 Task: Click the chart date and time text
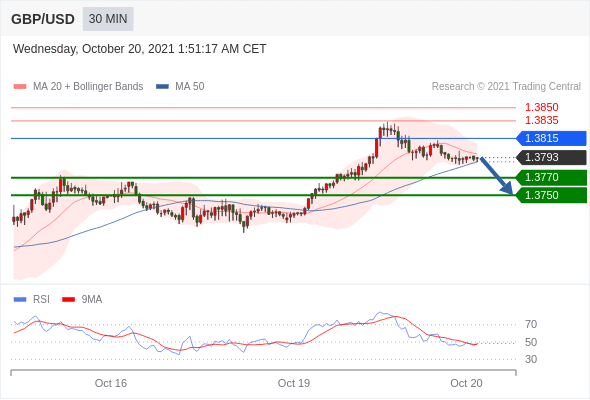tap(140, 49)
